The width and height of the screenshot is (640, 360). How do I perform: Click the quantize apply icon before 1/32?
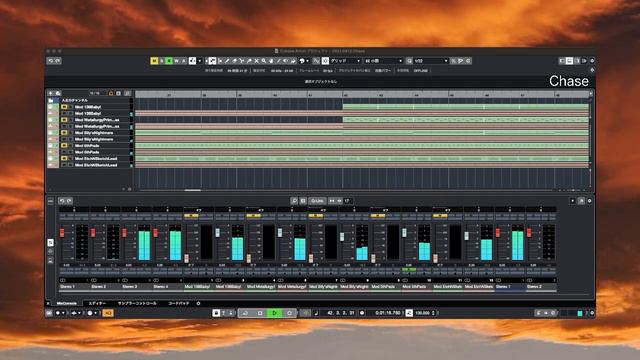[x=409, y=61]
